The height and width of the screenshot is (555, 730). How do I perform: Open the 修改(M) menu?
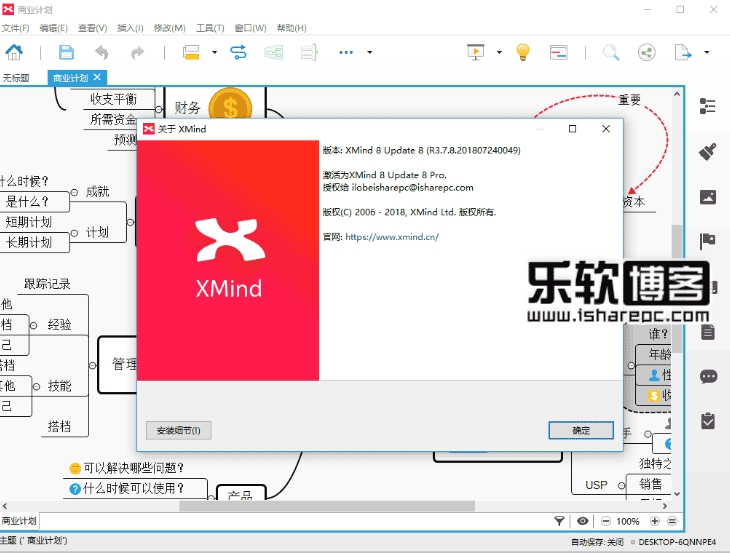(169, 28)
